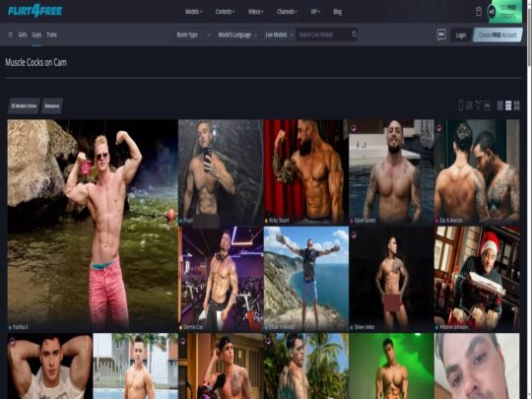Click the Models Online filter button

(24, 105)
